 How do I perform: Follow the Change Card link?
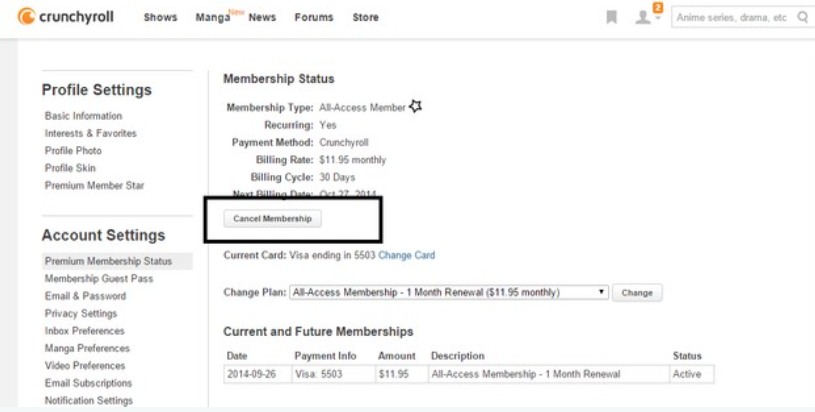(x=406, y=255)
